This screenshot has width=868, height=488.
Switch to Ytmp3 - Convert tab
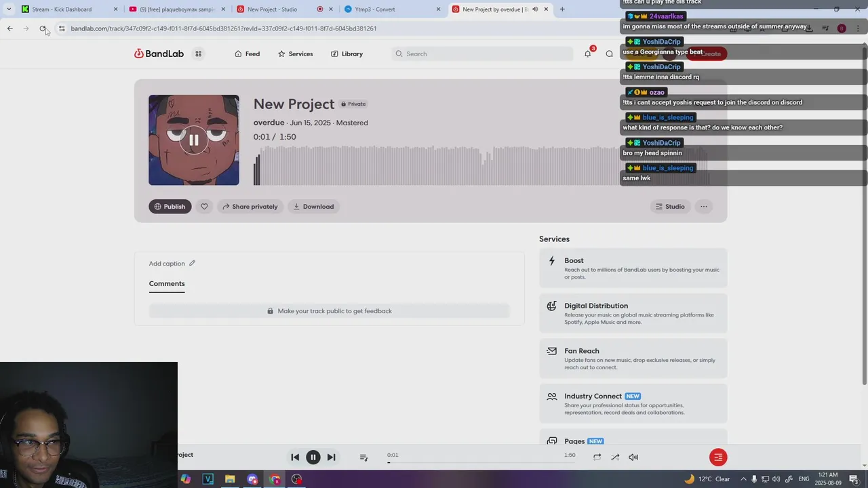pyautogui.click(x=392, y=9)
